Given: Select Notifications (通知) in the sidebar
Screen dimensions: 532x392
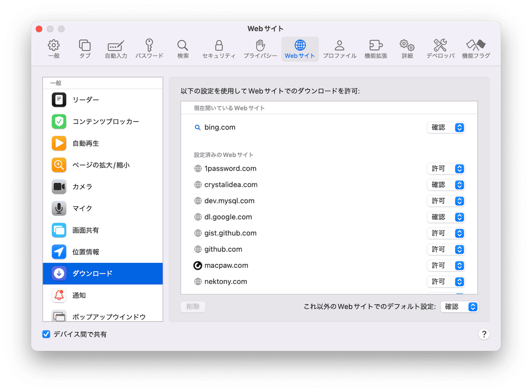Looking at the screenshot, I should 79,295.
